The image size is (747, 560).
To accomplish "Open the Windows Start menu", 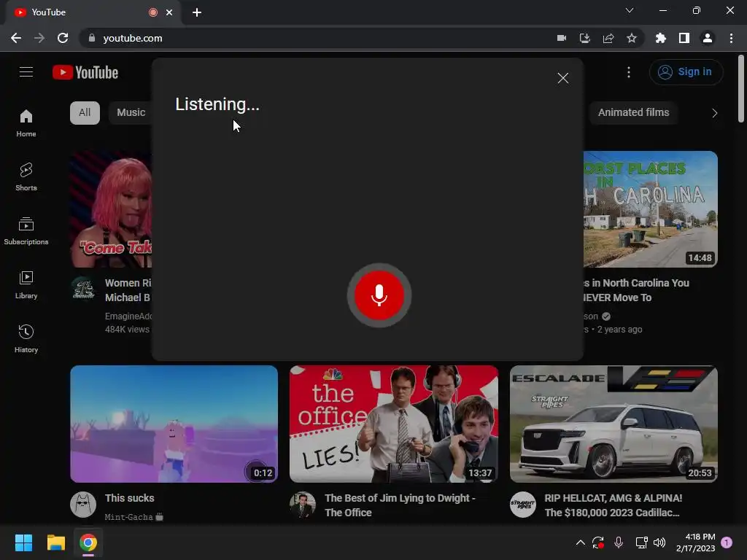I will click(23, 542).
